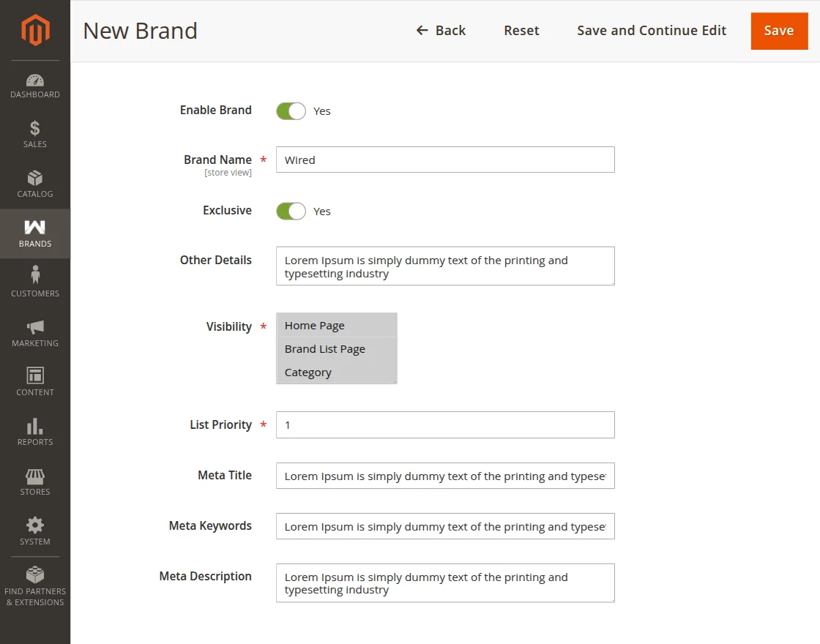The image size is (820, 644).
Task: Click the Enable Brand label
Action: [x=216, y=111]
